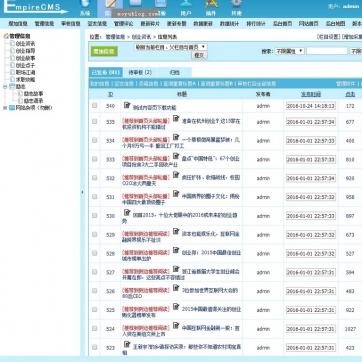Select 创业资讯 in the sidebar tree
This screenshot has height=362, width=362.
coord(25,43)
